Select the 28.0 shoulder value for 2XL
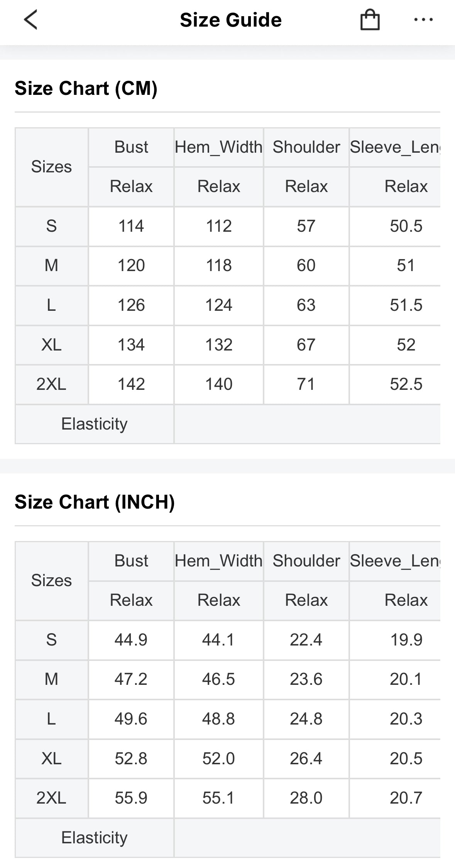 [306, 798]
